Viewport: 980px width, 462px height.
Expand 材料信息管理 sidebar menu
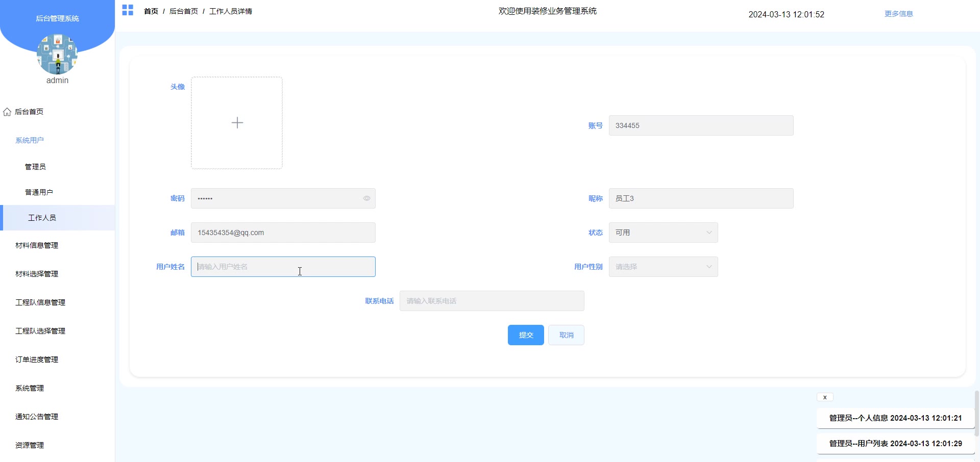tap(57, 245)
